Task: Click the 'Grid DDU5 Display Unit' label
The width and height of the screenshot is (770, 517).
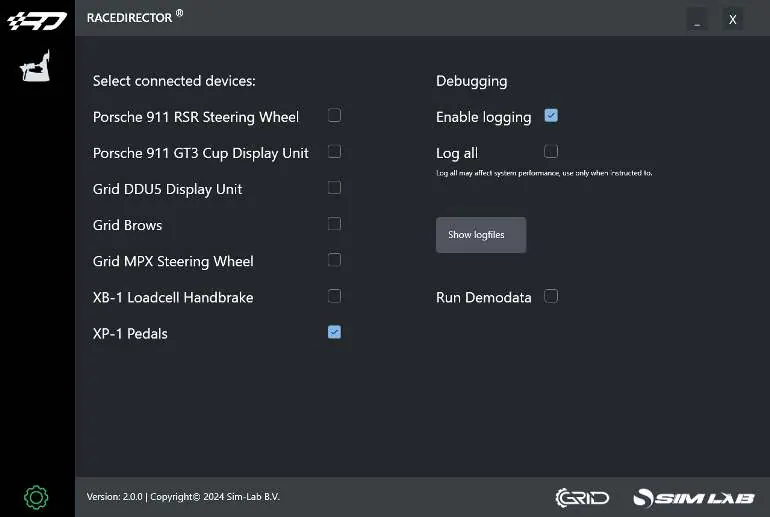Action: 167,190
